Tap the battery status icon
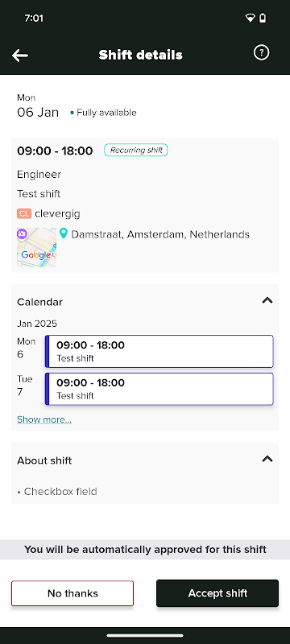Screen dimensions: 290x644 (x=263, y=18)
